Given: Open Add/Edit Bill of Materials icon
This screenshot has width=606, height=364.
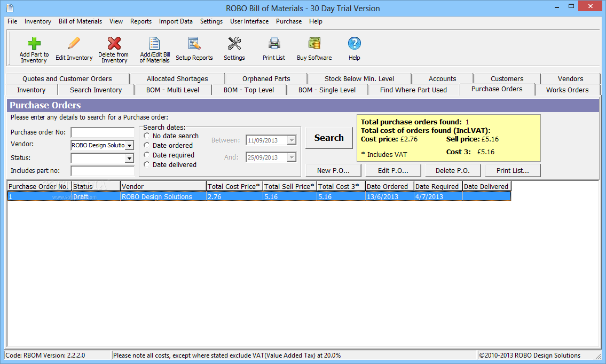Looking at the screenshot, I should [155, 43].
